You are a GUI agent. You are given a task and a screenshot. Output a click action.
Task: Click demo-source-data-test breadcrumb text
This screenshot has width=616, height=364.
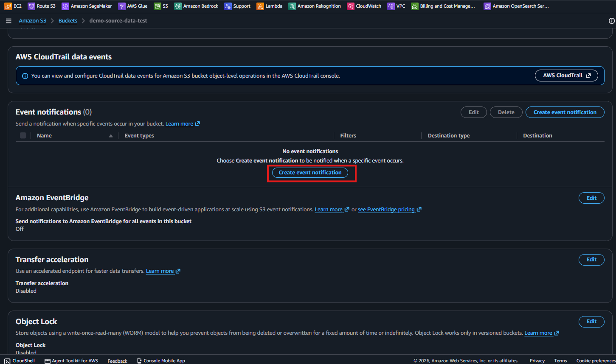click(118, 21)
